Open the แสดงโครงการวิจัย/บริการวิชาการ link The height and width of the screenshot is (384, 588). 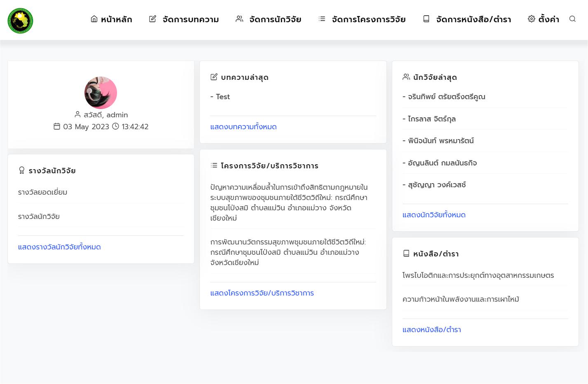pyautogui.click(x=262, y=293)
